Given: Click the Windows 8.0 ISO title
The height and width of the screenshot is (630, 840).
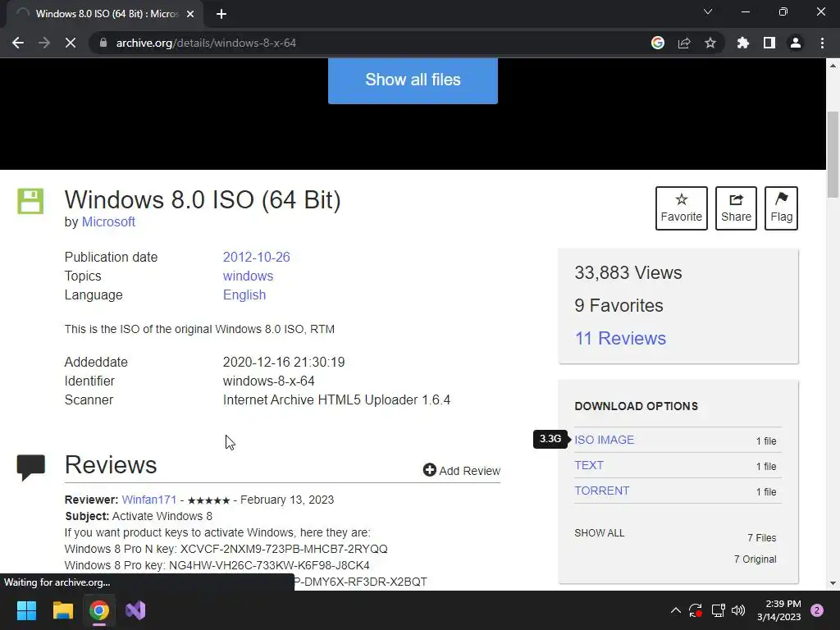Looking at the screenshot, I should point(203,200).
